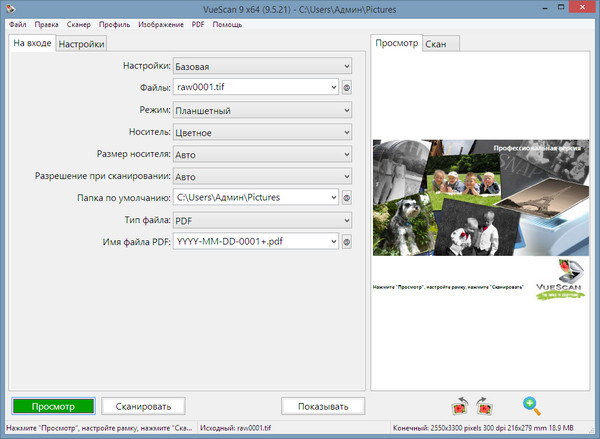Rotate the image left
Image resolution: width=600 pixels, height=439 pixels.
(460, 406)
